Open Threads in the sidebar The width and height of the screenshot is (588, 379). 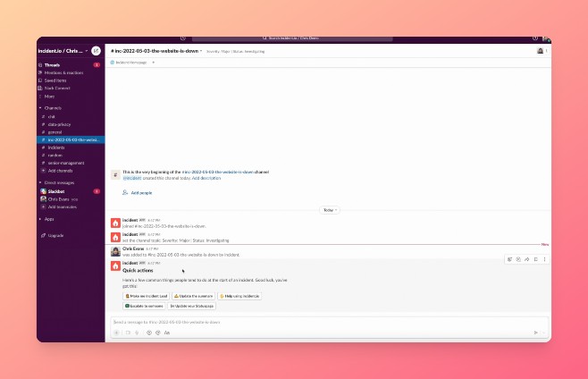click(x=52, y=65)
